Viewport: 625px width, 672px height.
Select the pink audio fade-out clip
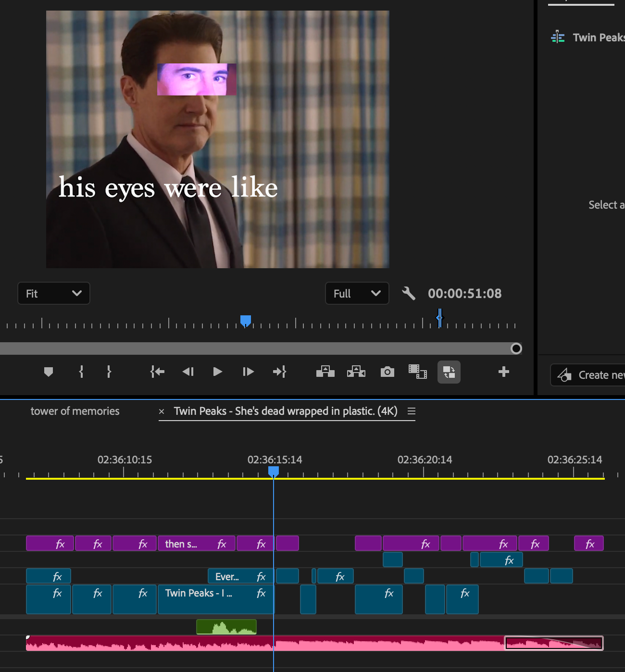coord(554,643)
